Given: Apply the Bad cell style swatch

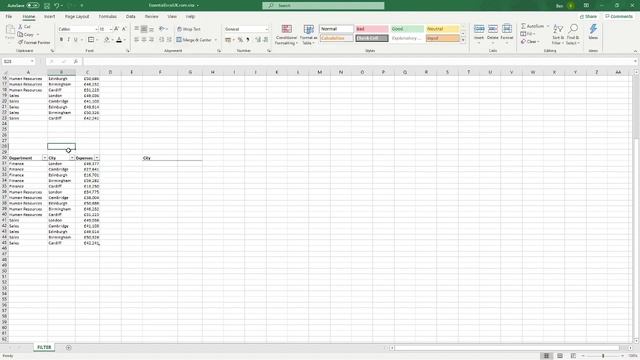Looking at the screenshot, I should tap(372, 29).
